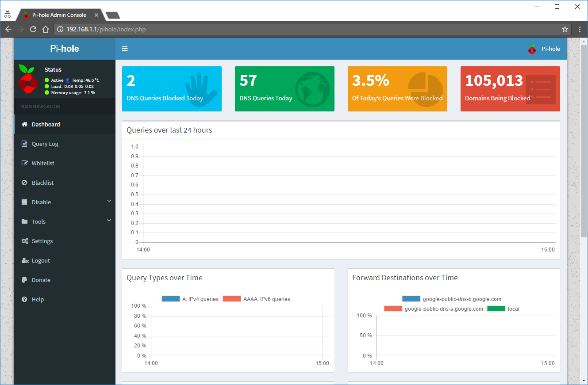Open the Chrome three-dot menu

click(580, 29)
